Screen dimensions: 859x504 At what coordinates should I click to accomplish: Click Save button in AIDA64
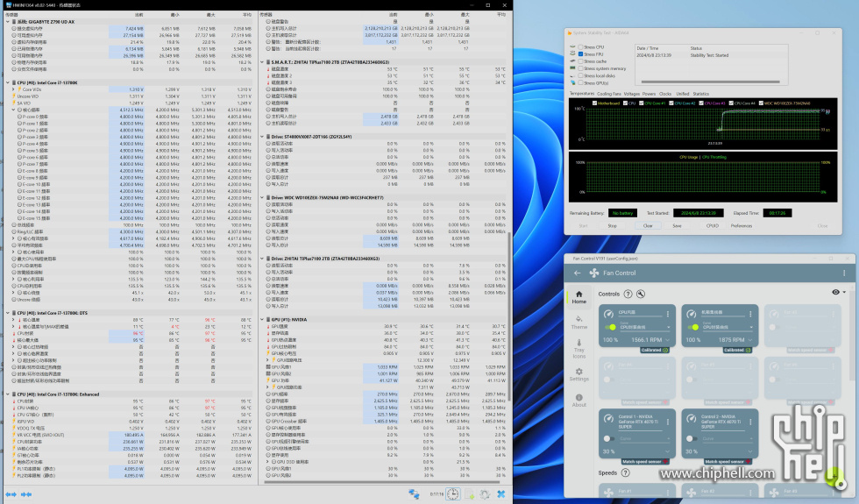[x=677, y=226]
